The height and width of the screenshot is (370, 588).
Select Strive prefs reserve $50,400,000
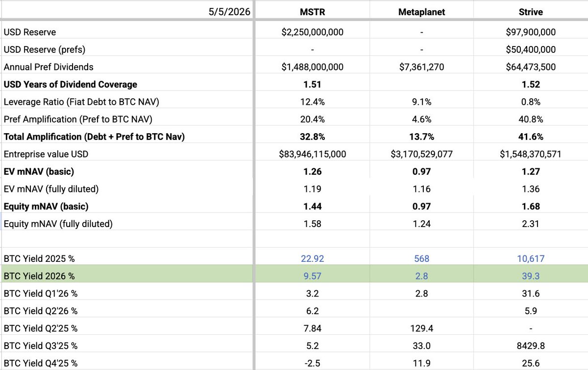click(x=531, y=49)
